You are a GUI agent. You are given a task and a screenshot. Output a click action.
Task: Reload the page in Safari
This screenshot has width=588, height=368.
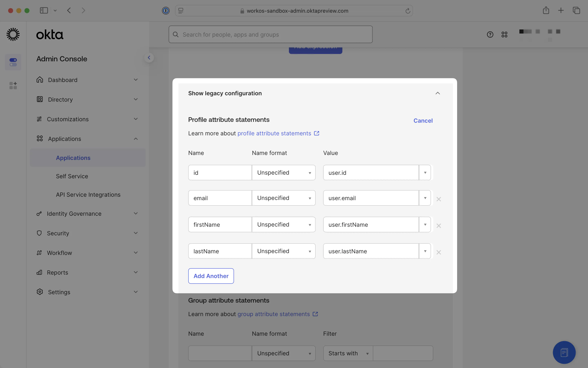point(408,11)
